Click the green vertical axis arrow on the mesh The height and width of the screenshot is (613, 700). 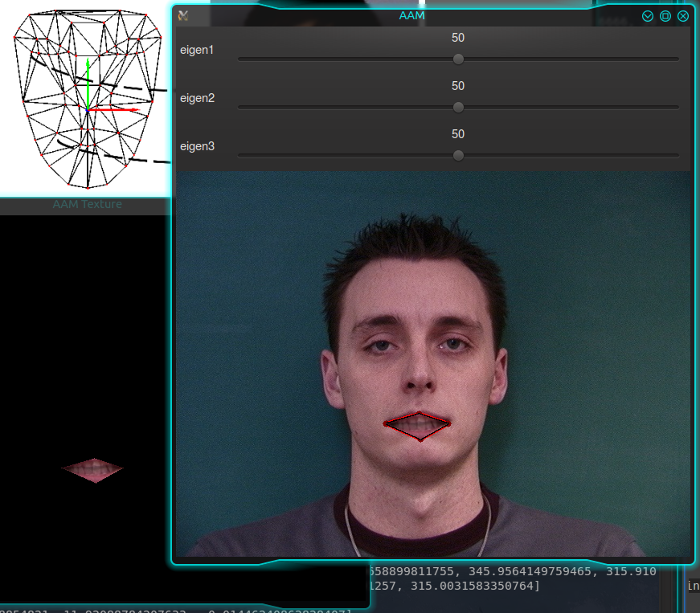[87, 84]
